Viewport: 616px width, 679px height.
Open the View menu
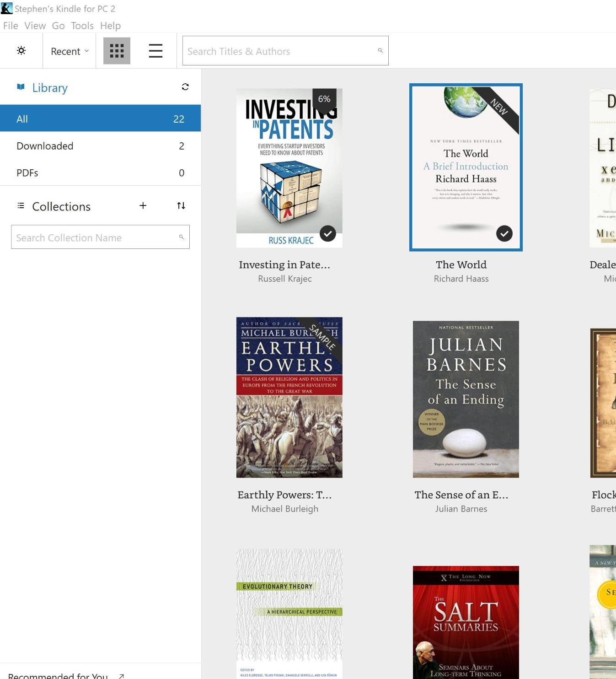click(35, 26)
